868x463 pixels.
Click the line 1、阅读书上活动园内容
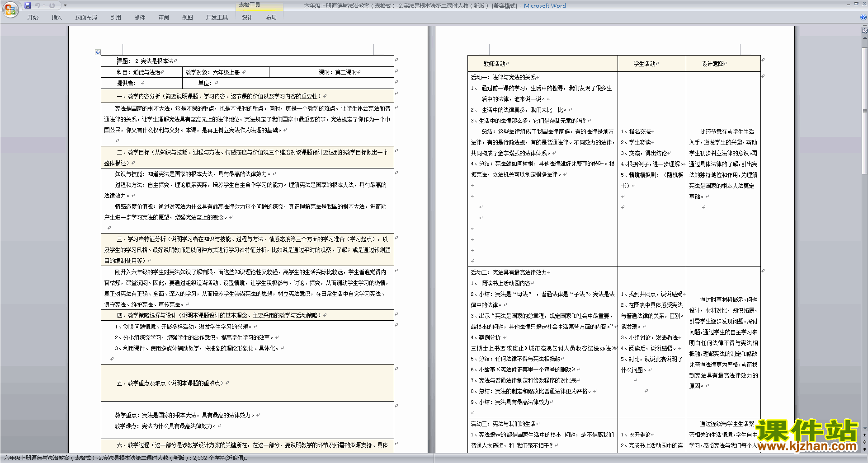tap(501, 283)
